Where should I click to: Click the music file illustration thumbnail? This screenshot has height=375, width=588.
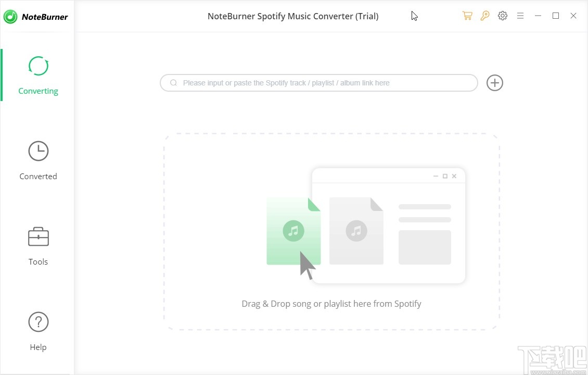pyautogui.click(x=293, y=231)
